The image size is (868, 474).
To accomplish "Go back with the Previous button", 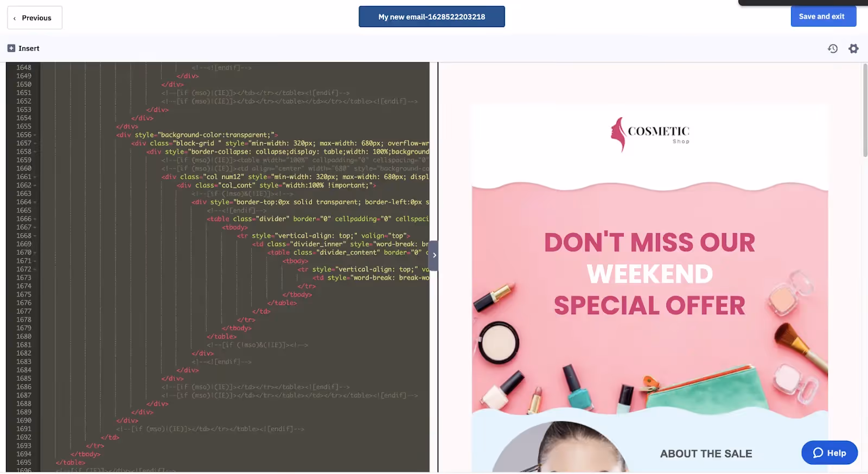I will click(x=35, y=18).
